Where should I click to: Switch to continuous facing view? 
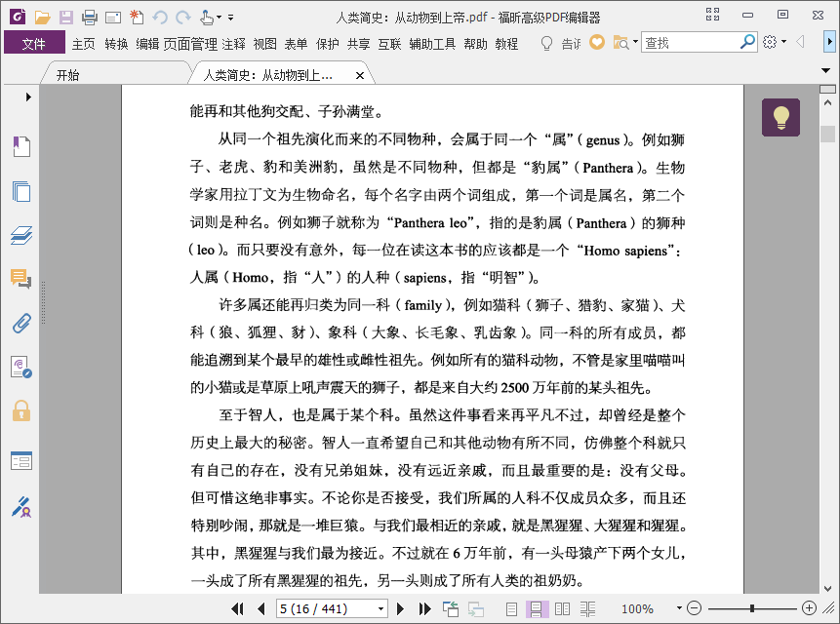point(587,609)
